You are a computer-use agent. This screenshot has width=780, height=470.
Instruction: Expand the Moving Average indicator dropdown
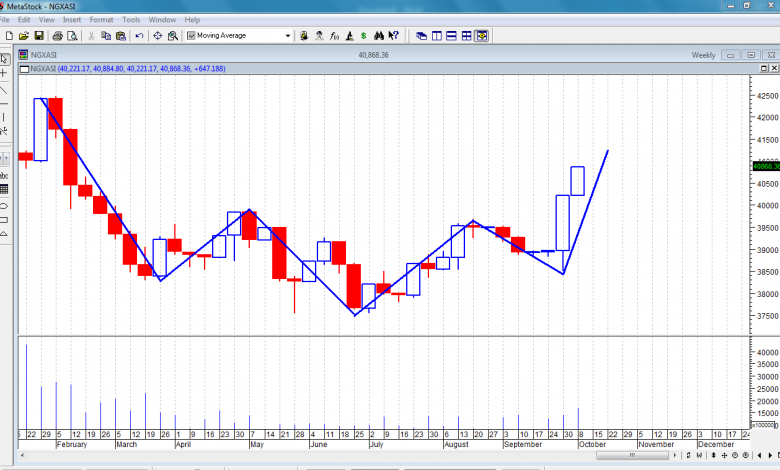point(288,36)
